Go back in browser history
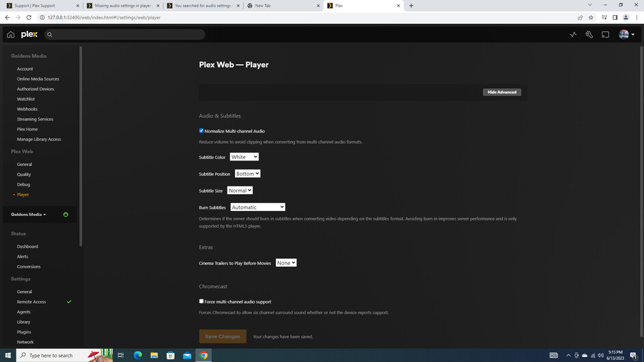This screenshot has height=362, width=644. [8, 17]
